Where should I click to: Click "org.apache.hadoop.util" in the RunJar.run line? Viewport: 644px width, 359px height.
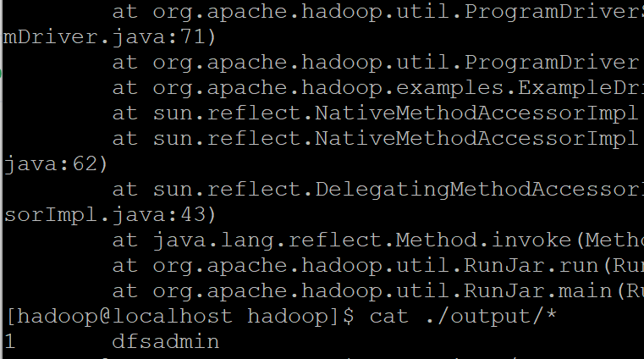pos(301,265)
